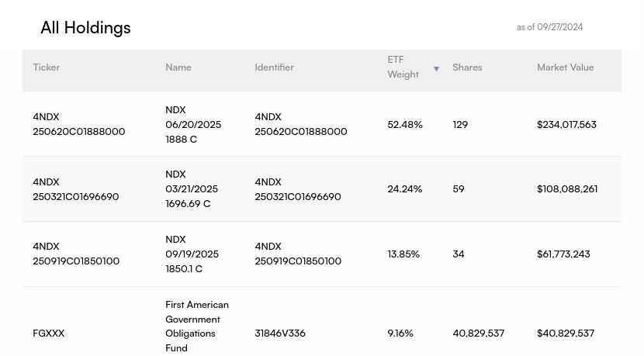Screen dimensions: 644x356
Task: Click the NDX 03/21/2025 1696.69 C name
Action: (192, 189)
